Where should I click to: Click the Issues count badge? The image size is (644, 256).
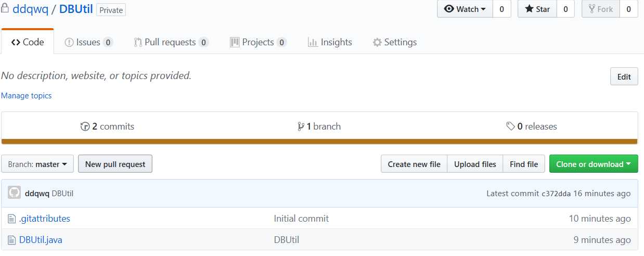pos(108,43)
